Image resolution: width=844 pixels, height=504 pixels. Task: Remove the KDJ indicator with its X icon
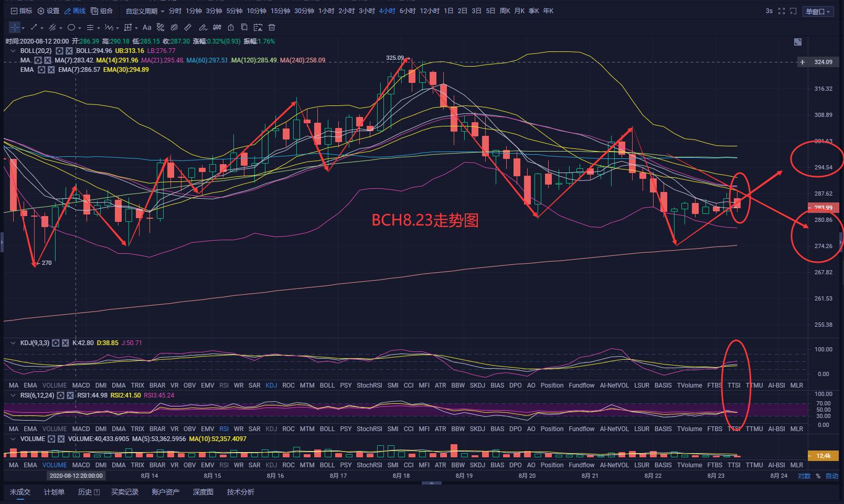(x=66, y=343)
